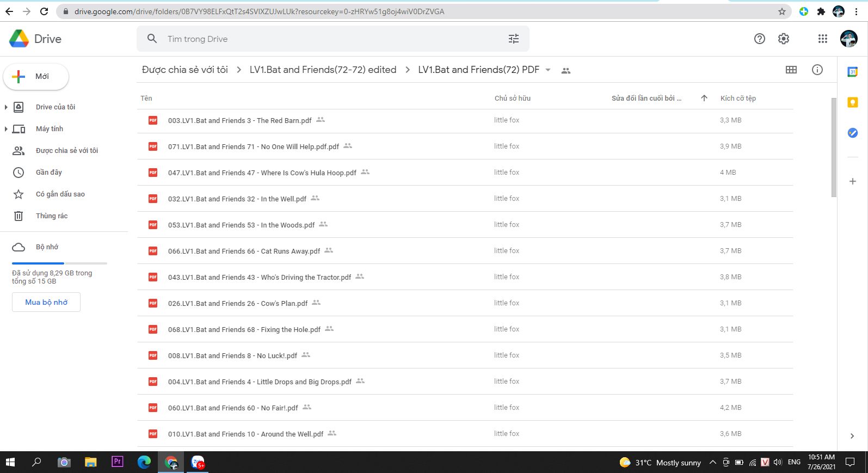Open 'Thùng rác' in the sidebar
This screenshot has height=473, width=868.
(x=52, y=216)
